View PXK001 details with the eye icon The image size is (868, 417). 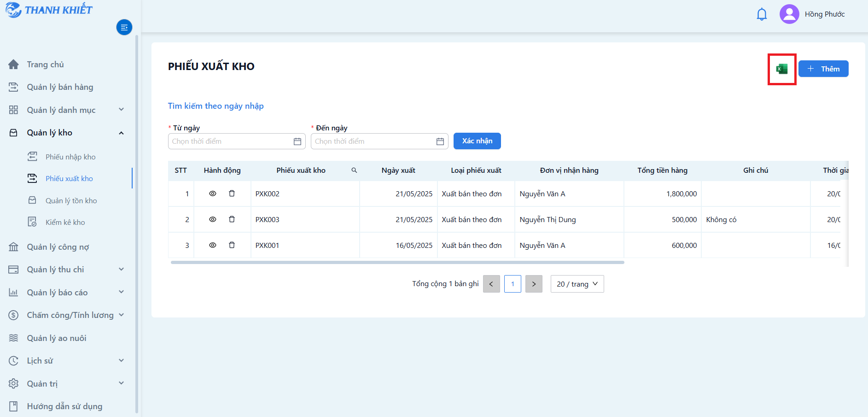(x=213, y=245)
